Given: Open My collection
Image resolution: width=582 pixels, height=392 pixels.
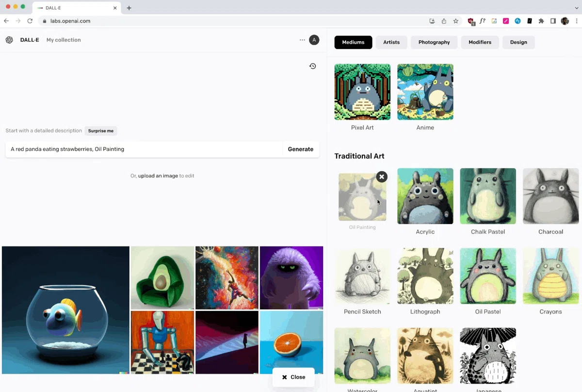Looking at the screenshot, I should coord(64,40).
